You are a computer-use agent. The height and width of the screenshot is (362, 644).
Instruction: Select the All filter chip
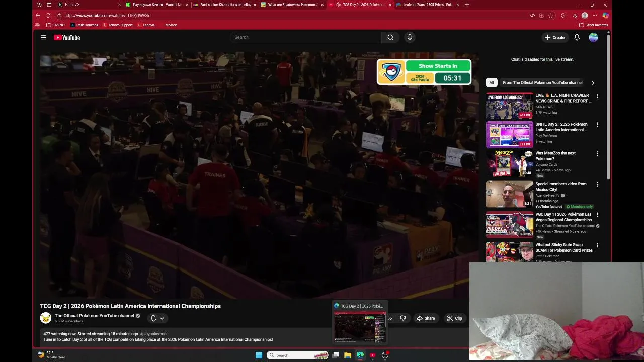point(492,83)
